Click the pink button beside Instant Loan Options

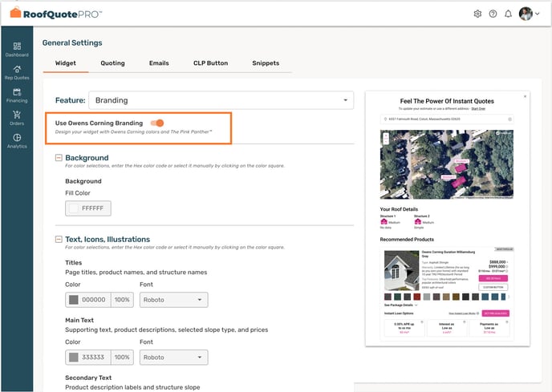[x=495, y=313]
